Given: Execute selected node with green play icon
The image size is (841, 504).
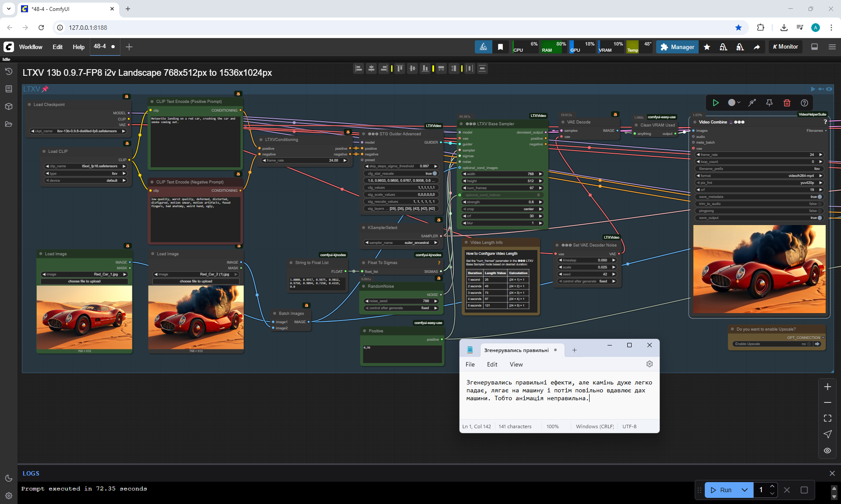Looking at the screenshot, I should tap(716, 103).
